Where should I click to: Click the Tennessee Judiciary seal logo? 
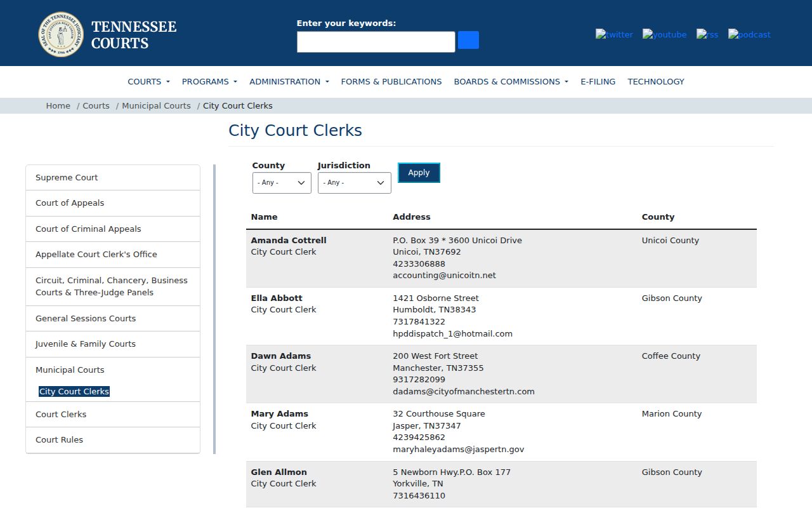click(61, 34)
